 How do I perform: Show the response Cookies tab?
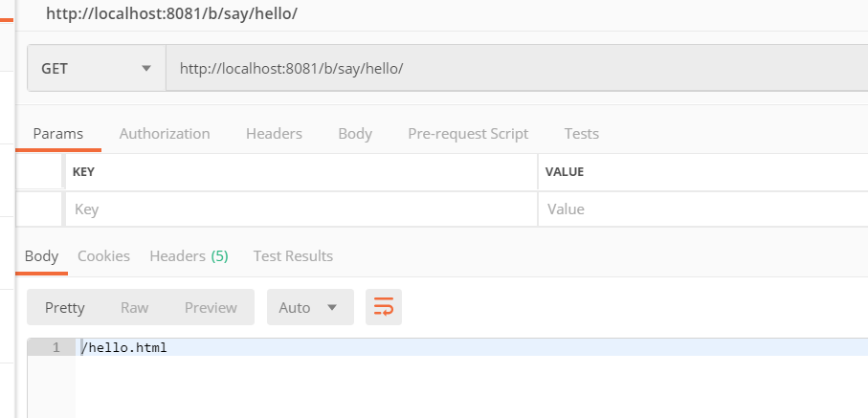tap(103, 256)
